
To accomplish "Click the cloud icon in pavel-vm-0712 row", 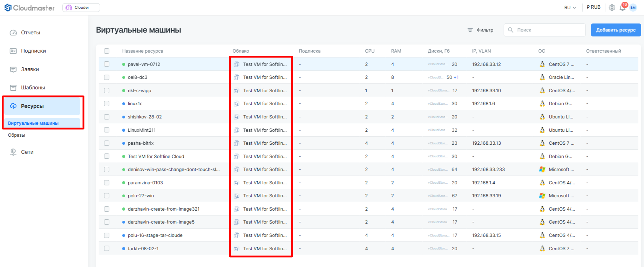I will coord(237,64).
